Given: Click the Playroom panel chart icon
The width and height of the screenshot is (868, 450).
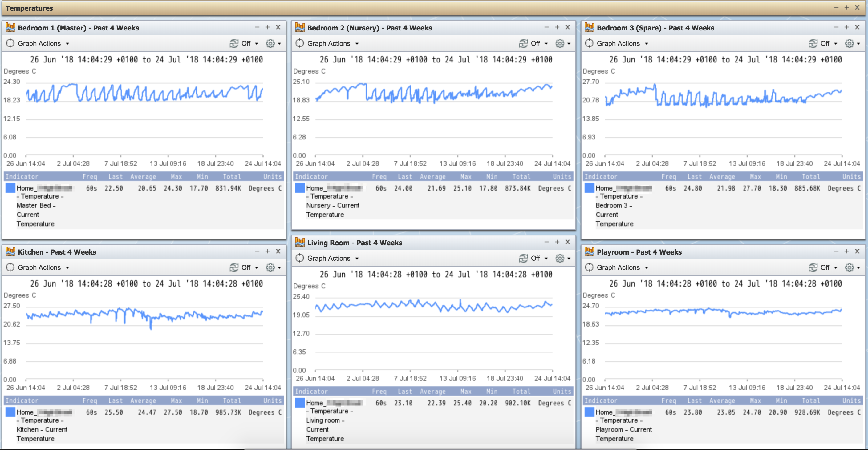Looking at the screenshot, I should pos(589,251).
